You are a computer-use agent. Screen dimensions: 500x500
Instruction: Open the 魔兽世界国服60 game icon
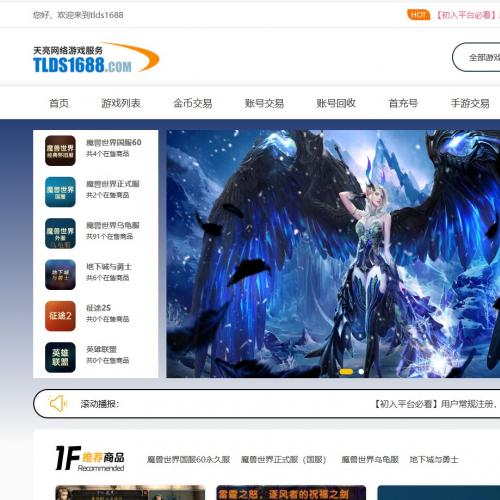[60, 151]
